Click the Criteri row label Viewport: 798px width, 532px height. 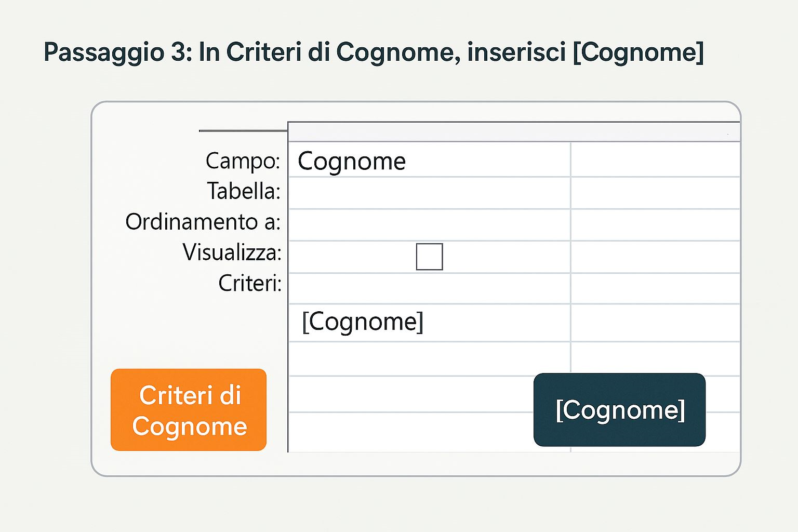pyautogui.click(x=249, y=283)
